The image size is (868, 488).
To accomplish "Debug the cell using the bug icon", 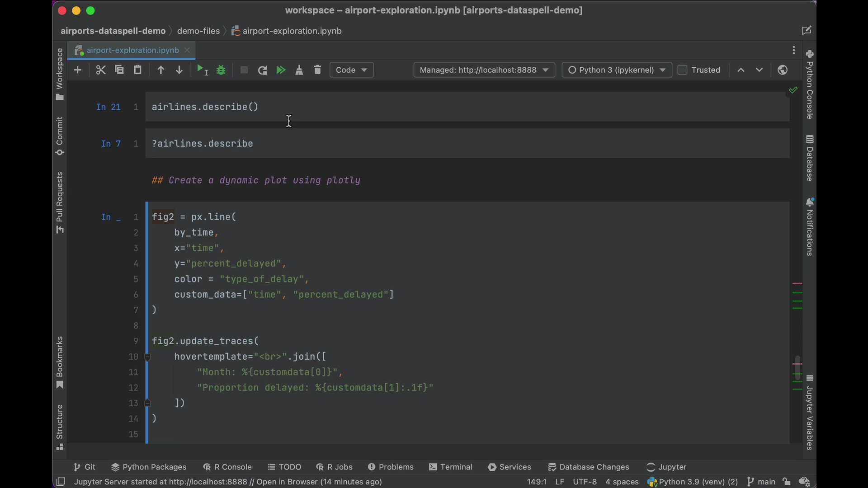I will (x=221, y=70).
